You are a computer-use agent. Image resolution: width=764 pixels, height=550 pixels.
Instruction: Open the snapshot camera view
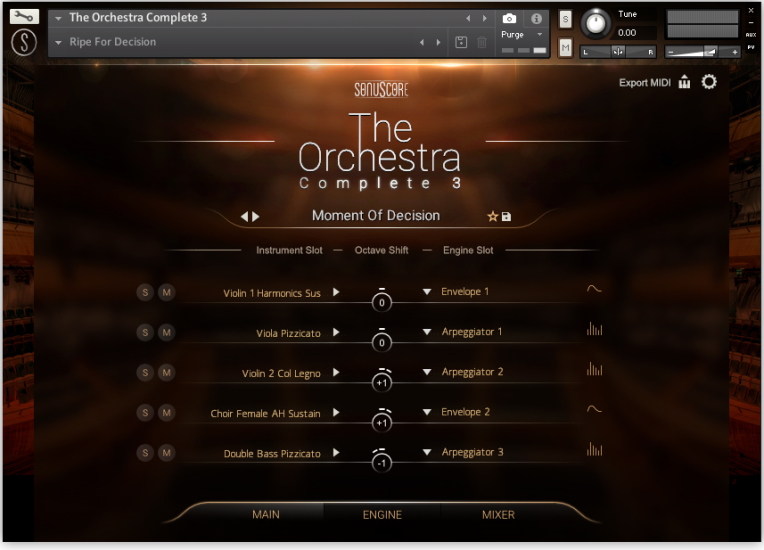(x=509, y=19)
